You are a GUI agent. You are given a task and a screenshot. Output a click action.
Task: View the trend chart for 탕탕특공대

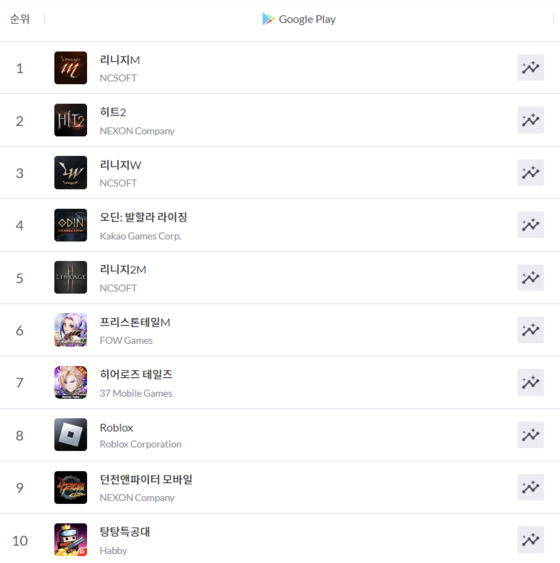click(x=530, y=540)
